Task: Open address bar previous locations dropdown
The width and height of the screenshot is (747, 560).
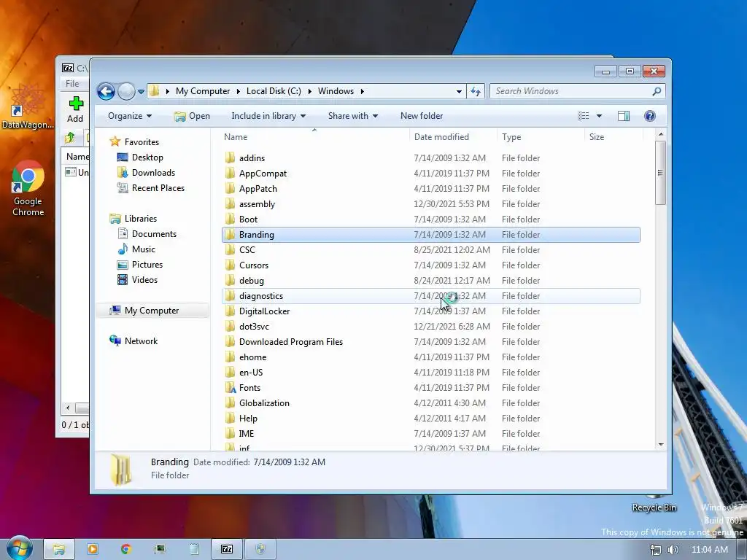Action: pyautogui.click(x=459, y=91)
